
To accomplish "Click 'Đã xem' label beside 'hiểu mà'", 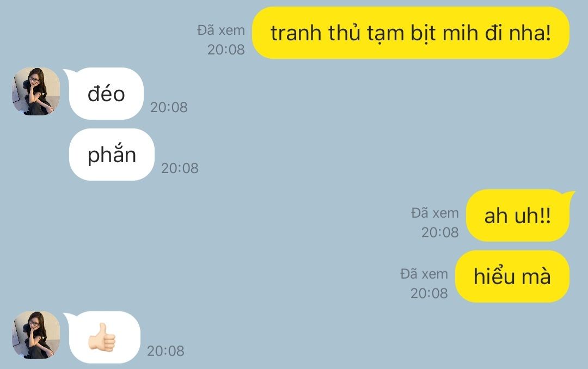I will tap(424, 274).
